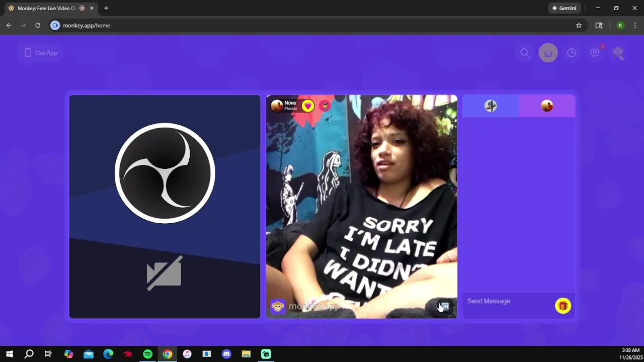
Task: Click the Nova username label
Action: tap(290, 103)
